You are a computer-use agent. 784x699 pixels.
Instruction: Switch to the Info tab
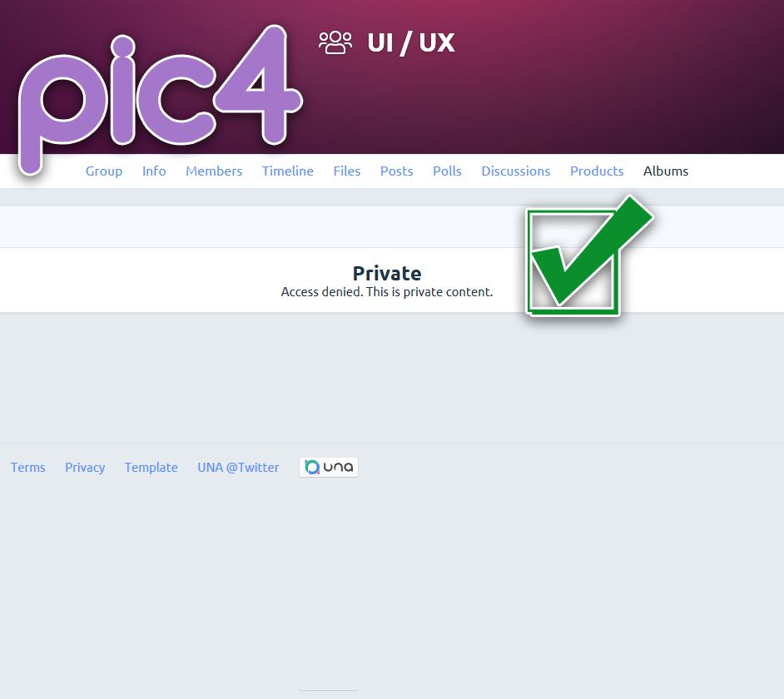click(x=154, y=171)
